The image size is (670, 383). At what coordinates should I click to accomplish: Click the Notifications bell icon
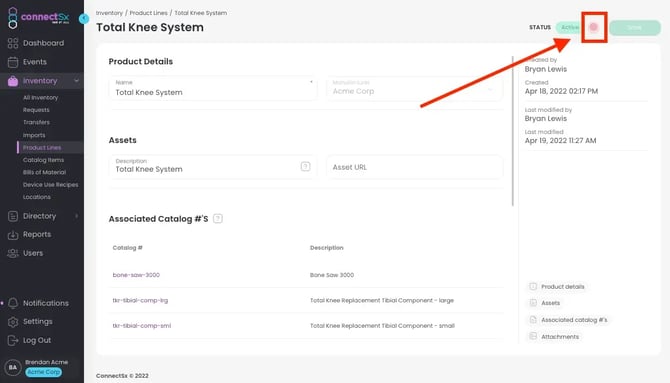click(x=13, y=303)
